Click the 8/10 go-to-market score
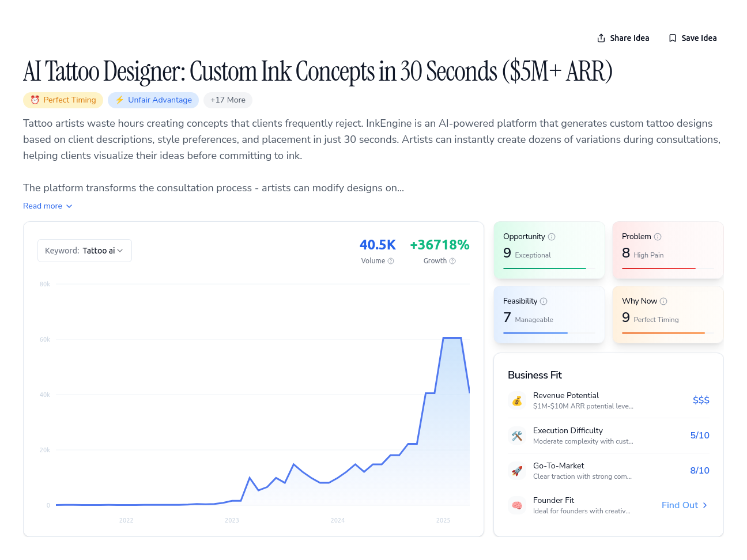Screen dimensions: 747x560 (700, 471)
